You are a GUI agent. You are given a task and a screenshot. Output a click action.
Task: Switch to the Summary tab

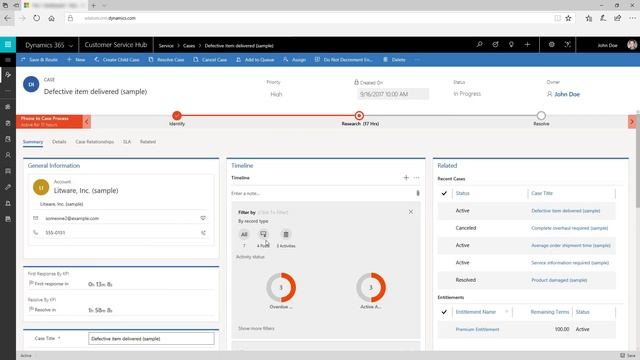33,142
